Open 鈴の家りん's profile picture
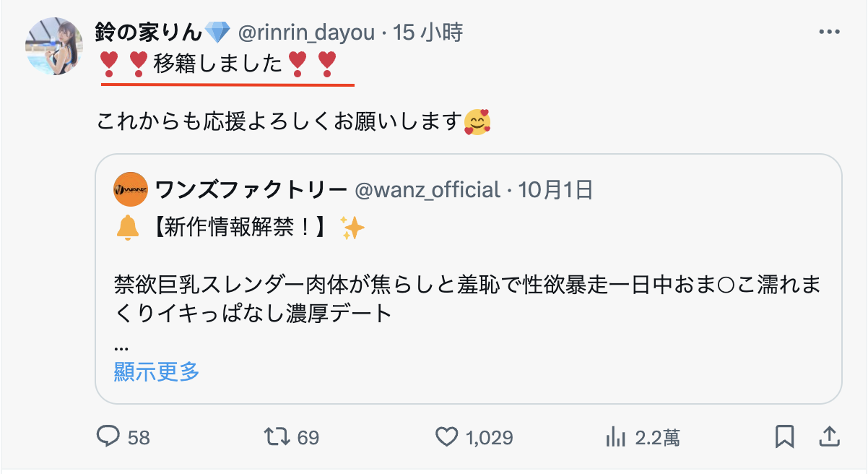This screenshot has width=868, height=474. pos(54,46)
